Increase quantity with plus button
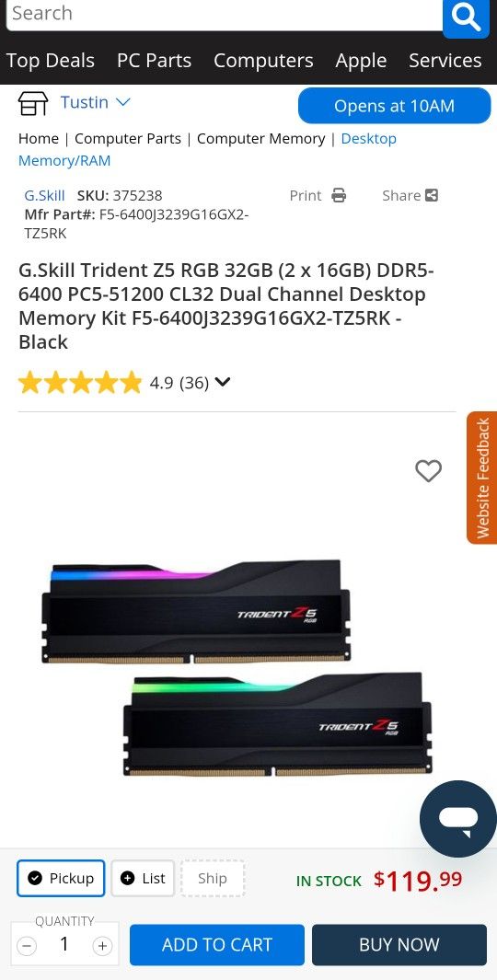The image size is (497, 980). click(x=102, y=946)
